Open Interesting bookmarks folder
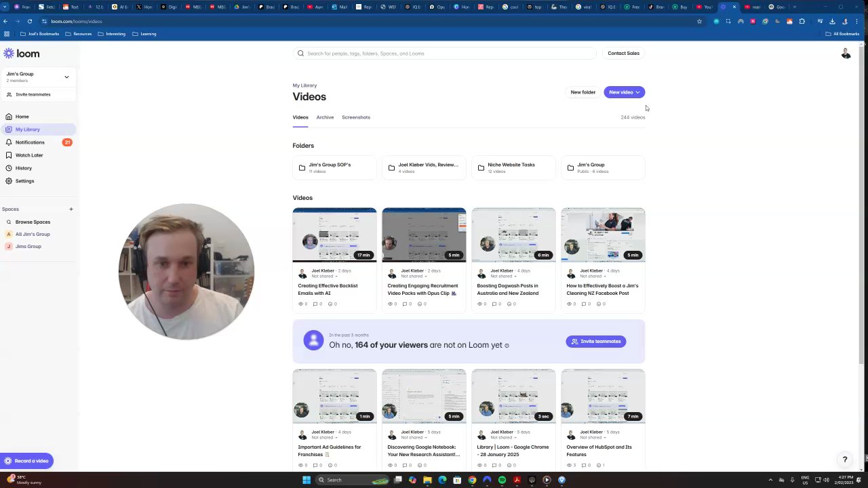Screen dimensions: 868x488 (111, 34)
